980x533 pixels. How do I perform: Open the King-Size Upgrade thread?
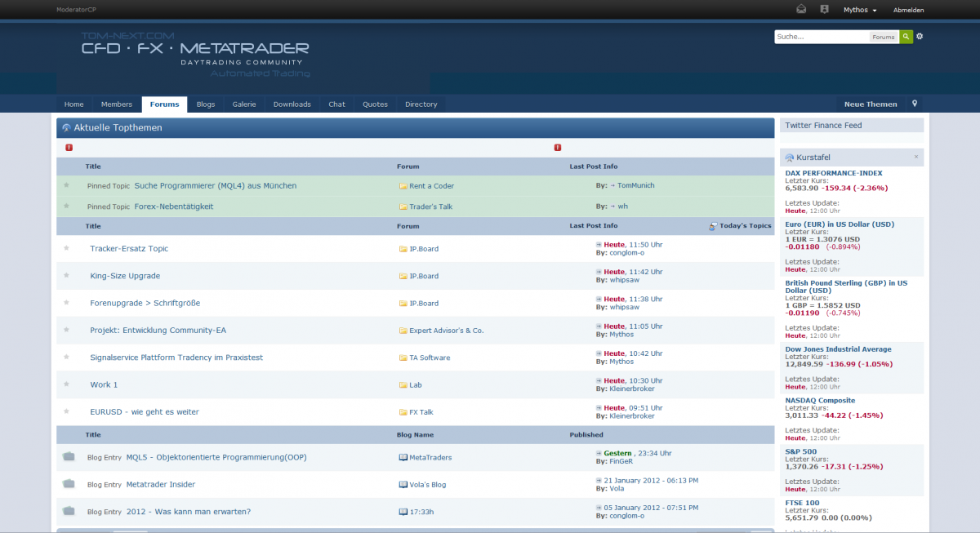coord(125,276)
